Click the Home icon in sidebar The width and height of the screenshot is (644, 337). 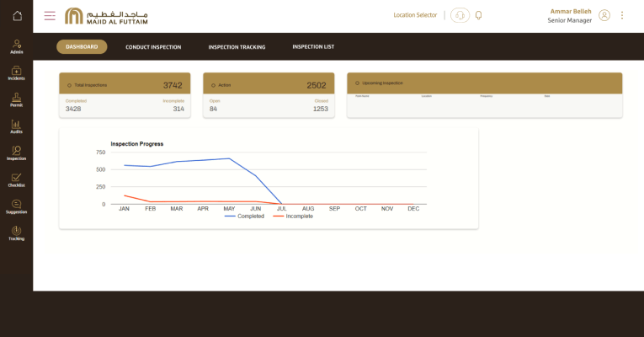click(17, 15)
